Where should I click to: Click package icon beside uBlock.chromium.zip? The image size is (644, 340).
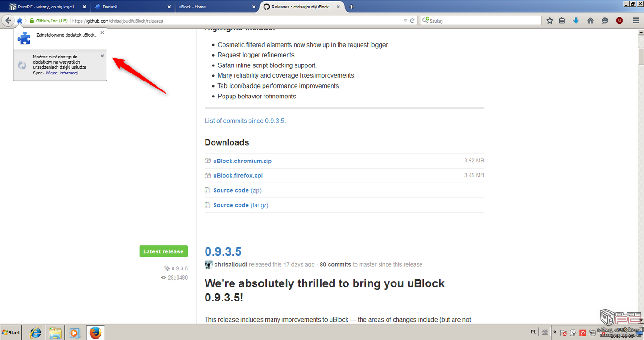tap(207, 161)
